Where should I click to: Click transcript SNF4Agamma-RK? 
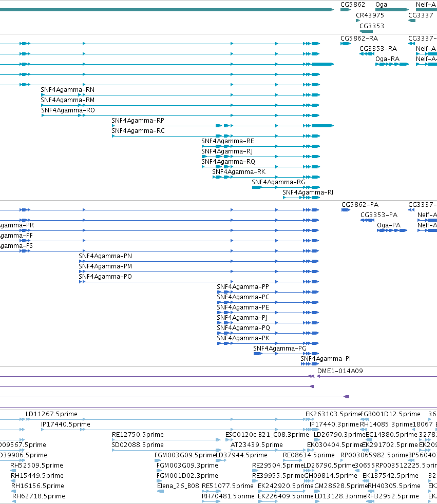(239, 172)
